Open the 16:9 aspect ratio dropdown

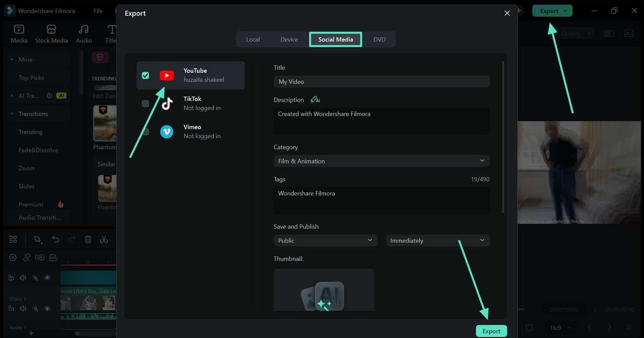coord(560,328)
